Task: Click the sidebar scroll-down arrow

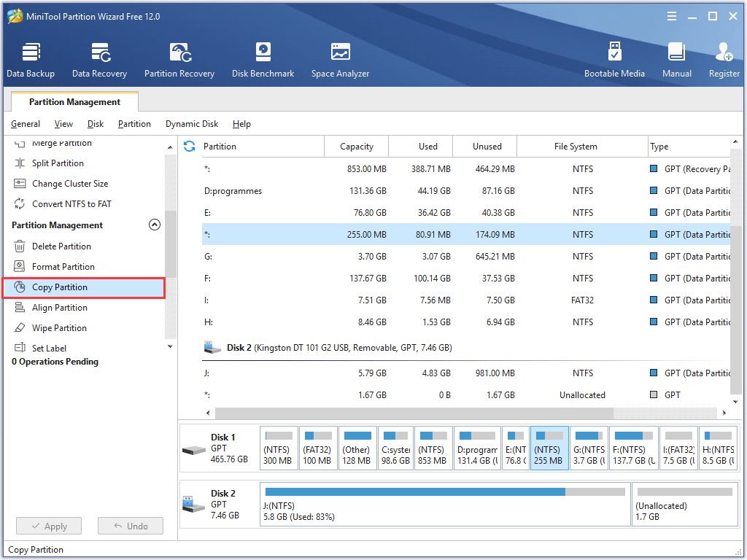Action: coord(169,346)
